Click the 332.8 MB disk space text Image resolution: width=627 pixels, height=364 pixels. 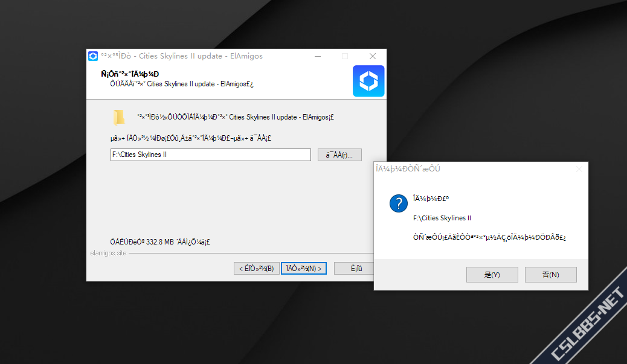tap(160, 241)
